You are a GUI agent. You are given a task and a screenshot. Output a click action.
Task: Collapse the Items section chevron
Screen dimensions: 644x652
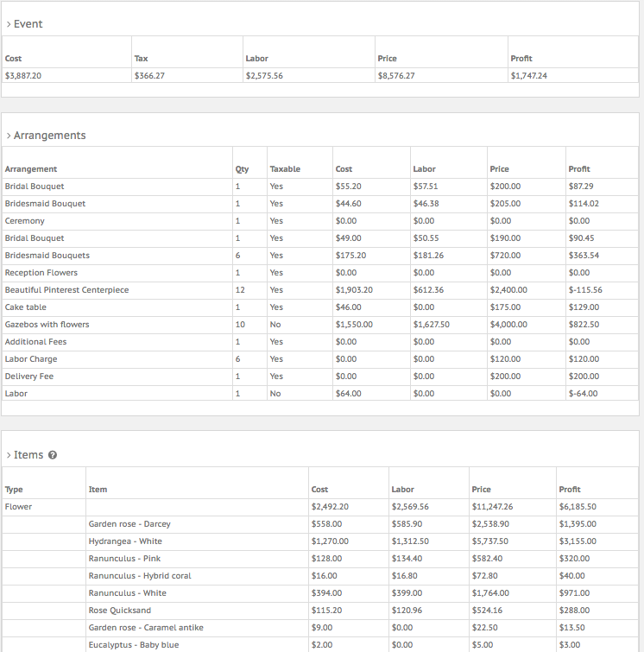(x=9, y=455)
